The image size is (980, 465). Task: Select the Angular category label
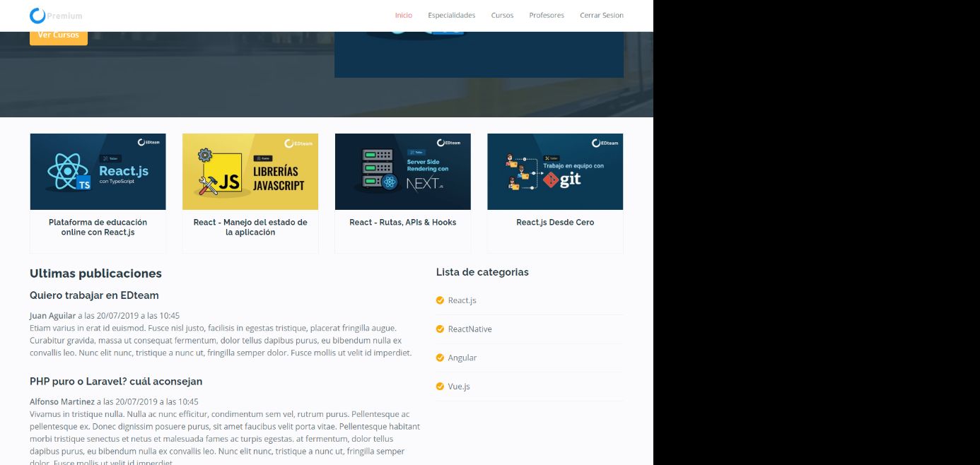point(462,358)
